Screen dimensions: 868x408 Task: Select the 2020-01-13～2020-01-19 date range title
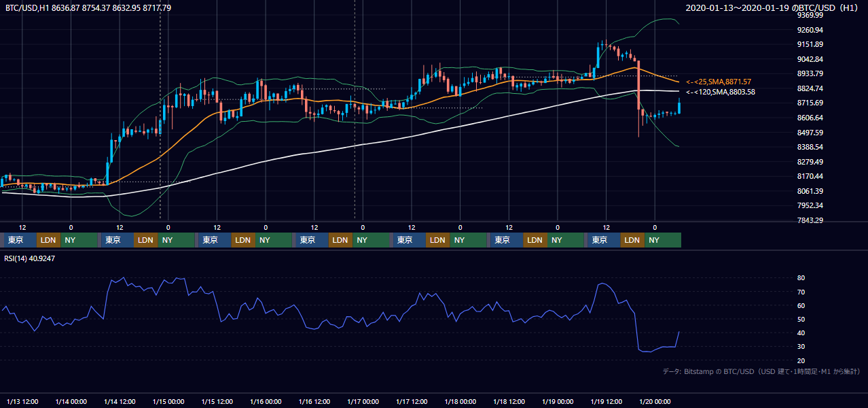tap(772, 7)
